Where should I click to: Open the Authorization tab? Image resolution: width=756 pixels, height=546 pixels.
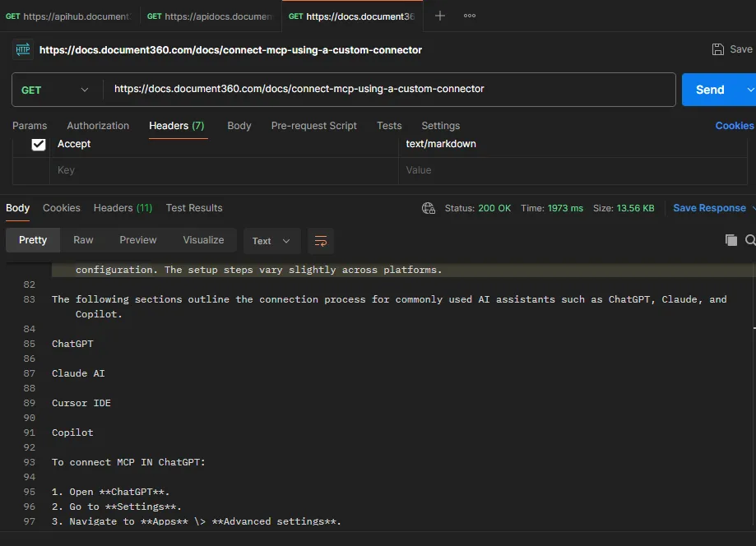(98, 126)
